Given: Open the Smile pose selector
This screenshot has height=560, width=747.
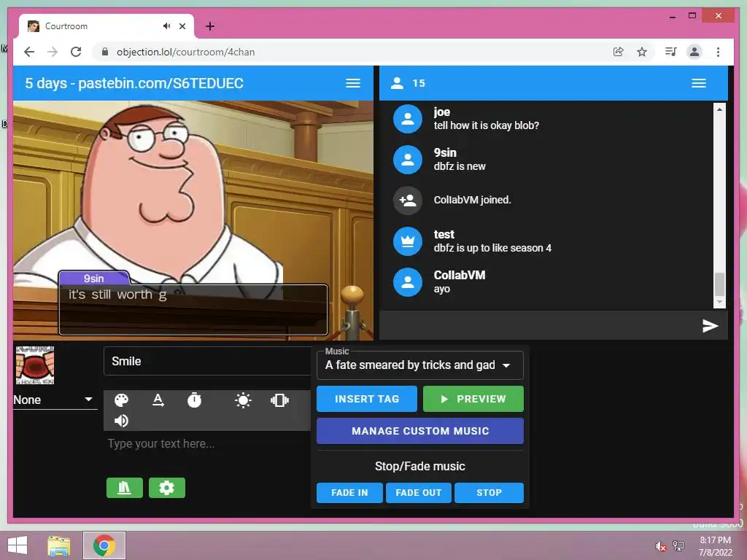Looking at the screenshot, I should pos(206,362).
